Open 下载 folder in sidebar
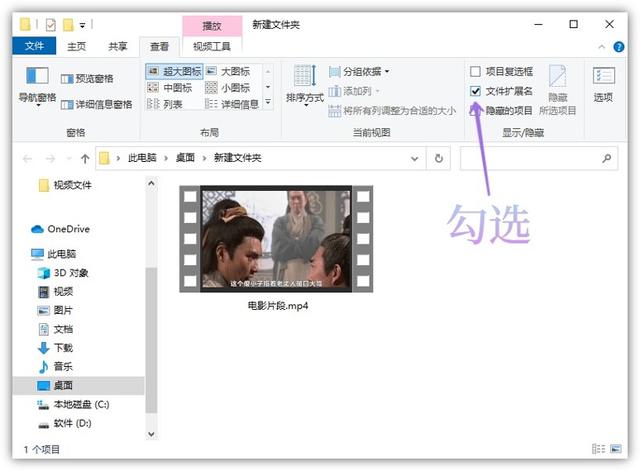 pyautogui.click(x=56, y=348)
